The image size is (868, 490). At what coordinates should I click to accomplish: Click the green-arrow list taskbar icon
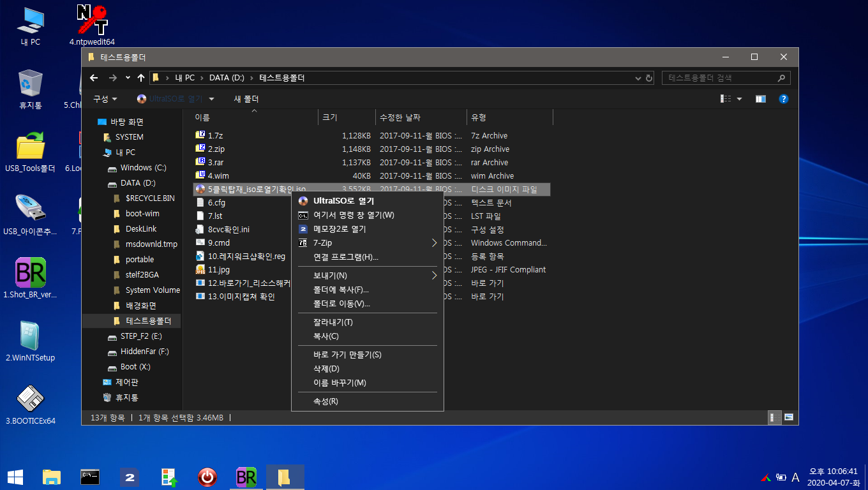coord(168,477)
